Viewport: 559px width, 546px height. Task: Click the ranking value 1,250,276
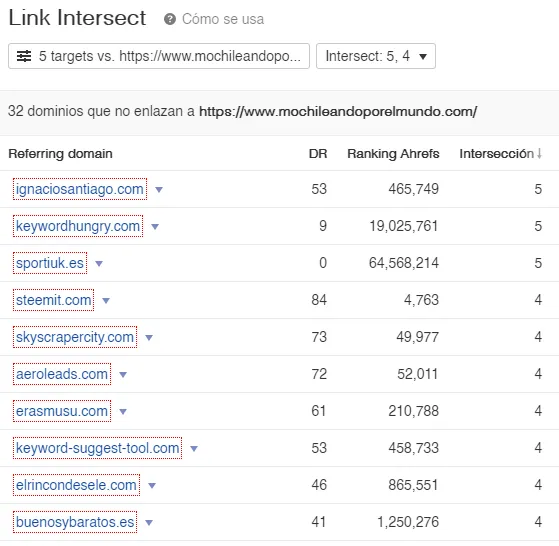(408, 522)
